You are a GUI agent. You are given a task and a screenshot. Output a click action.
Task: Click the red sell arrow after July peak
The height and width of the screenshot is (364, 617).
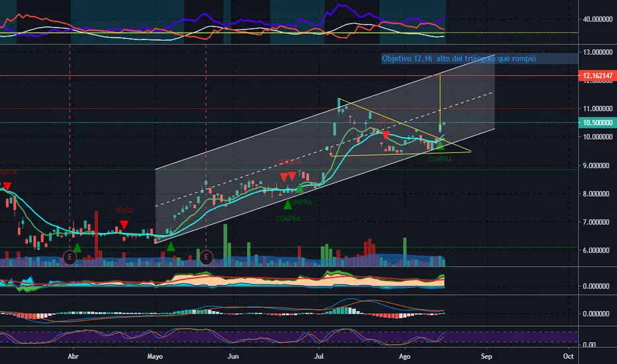point(385,136)
